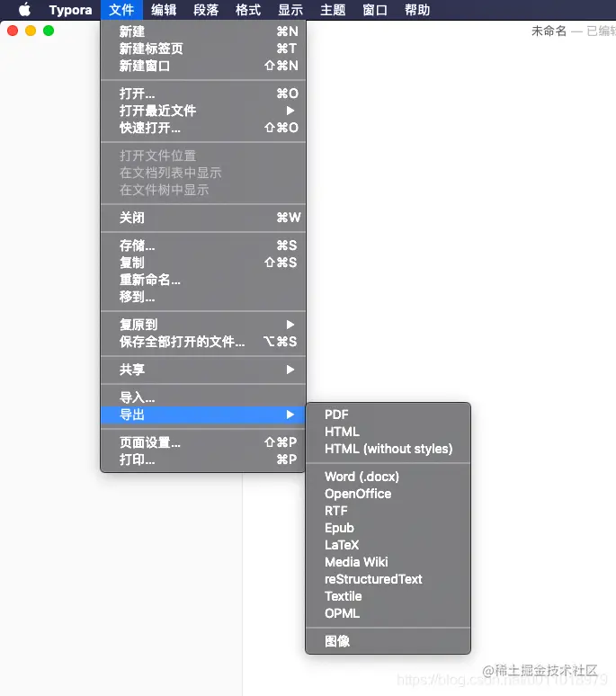
Task: Export as HTML (without styles)
Action: 388,449
